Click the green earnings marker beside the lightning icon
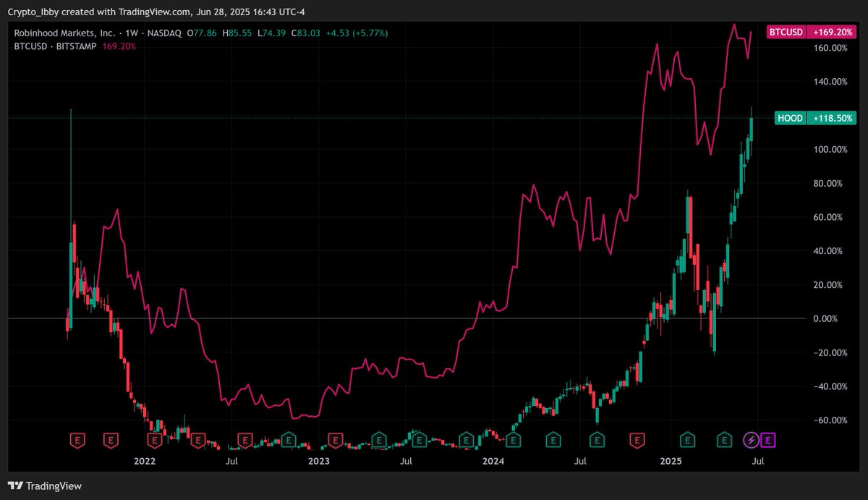 [x=723, y=439]
